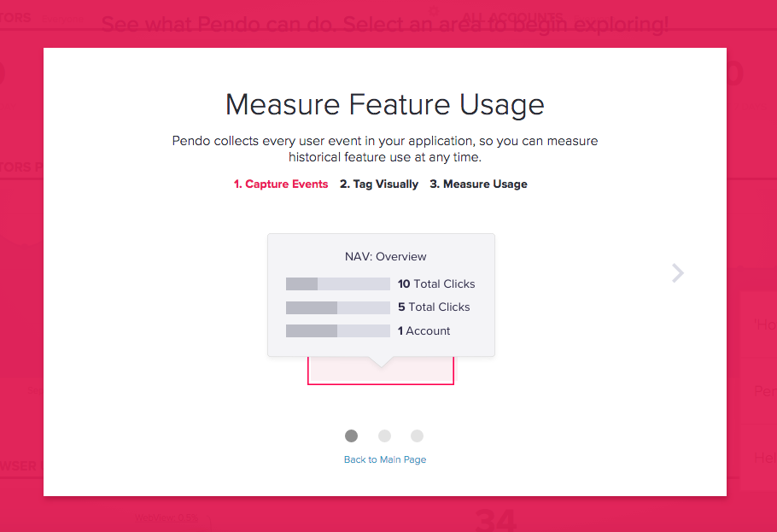Jump to the second pagination dot
Image resolution: width=777 pixels, height=532 pixels.
coord(384,436)
